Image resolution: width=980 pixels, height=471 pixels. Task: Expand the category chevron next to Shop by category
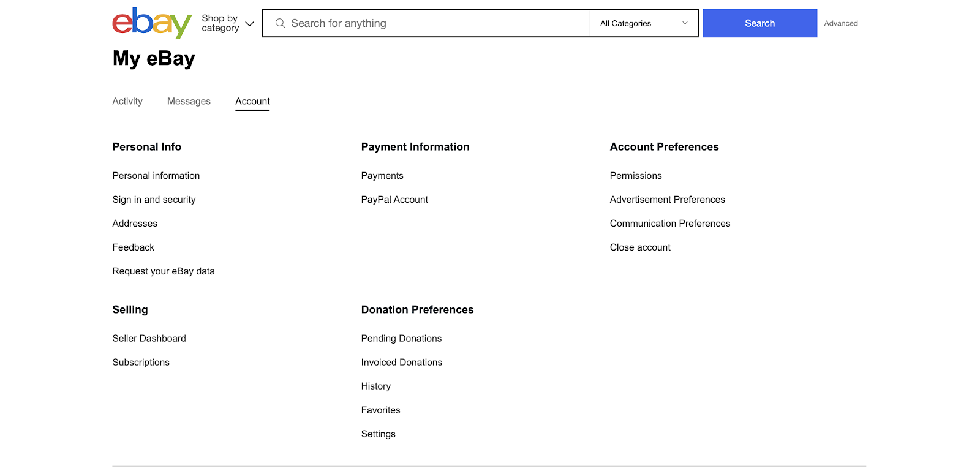[x=249, y=23]
